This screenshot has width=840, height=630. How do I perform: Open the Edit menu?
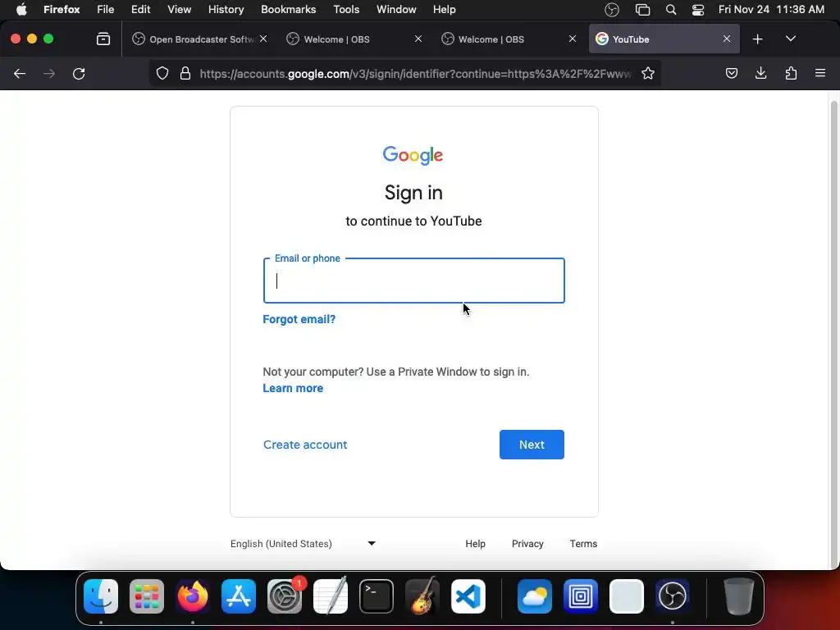(141, 10)
